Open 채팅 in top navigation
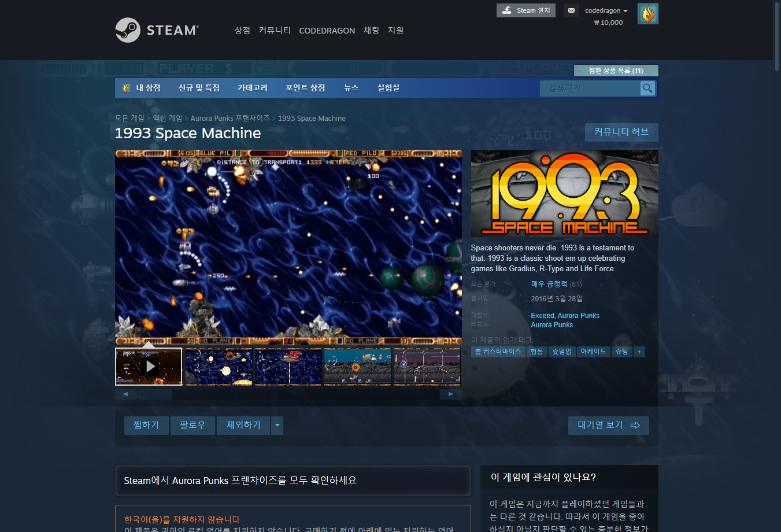Screen dimensions: 781x532 tap(371, 30)
